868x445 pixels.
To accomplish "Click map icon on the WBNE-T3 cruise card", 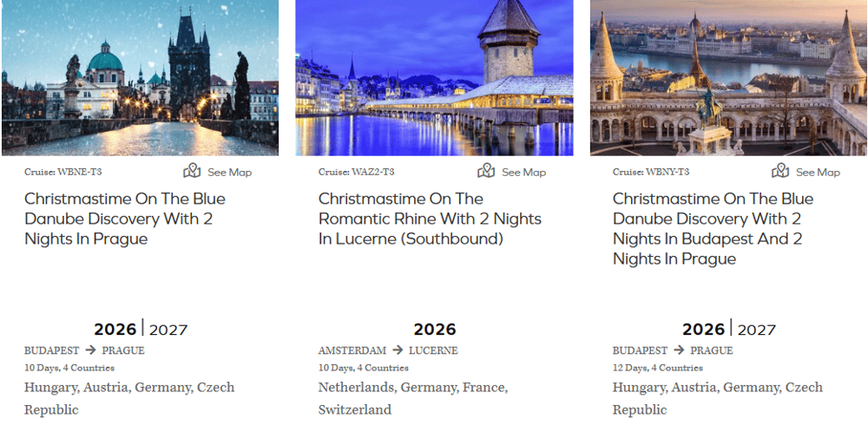I will click(192, 171).
